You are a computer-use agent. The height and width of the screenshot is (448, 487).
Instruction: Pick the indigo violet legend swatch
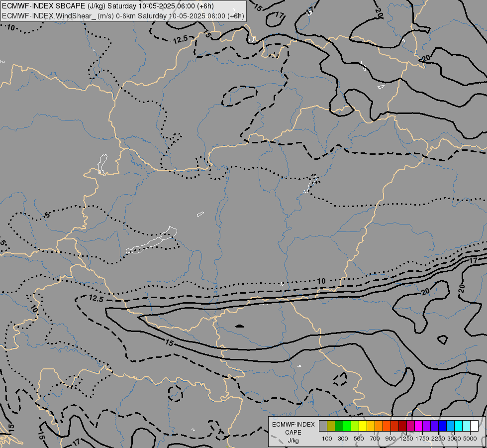pyautogui.click(x=435, y=426)
